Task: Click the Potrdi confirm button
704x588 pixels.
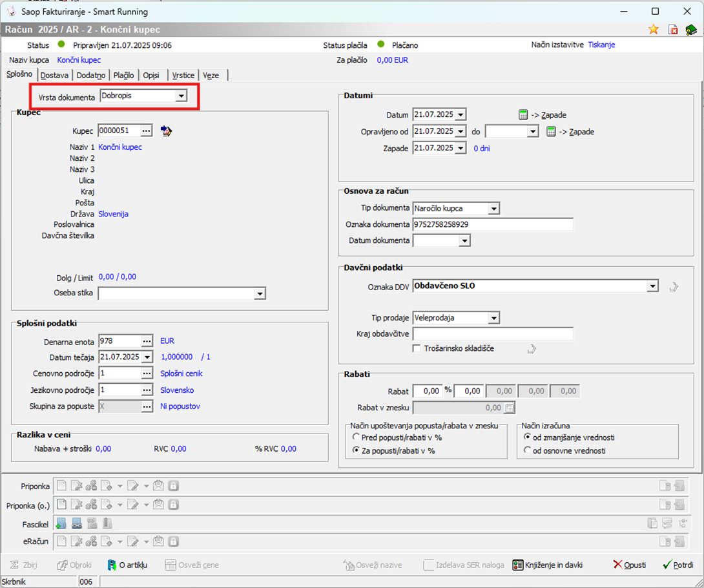Action: click(x=678, y=565)
